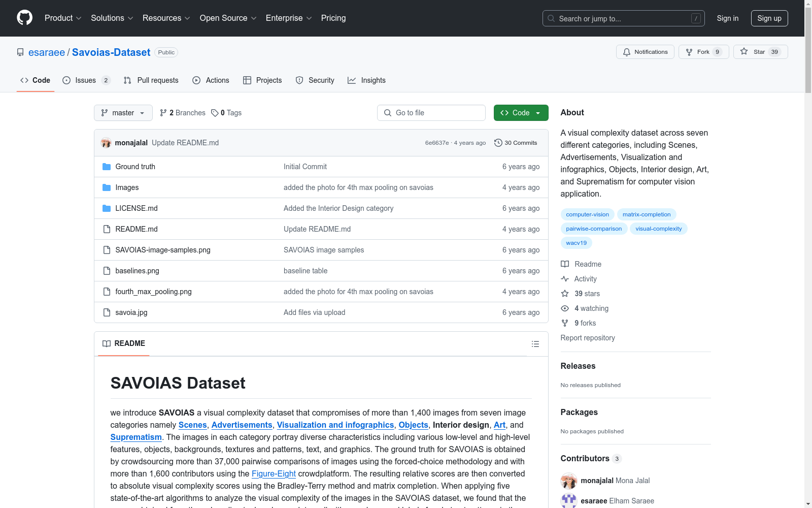Open the Pricing link in header

[x=333, y=18]
